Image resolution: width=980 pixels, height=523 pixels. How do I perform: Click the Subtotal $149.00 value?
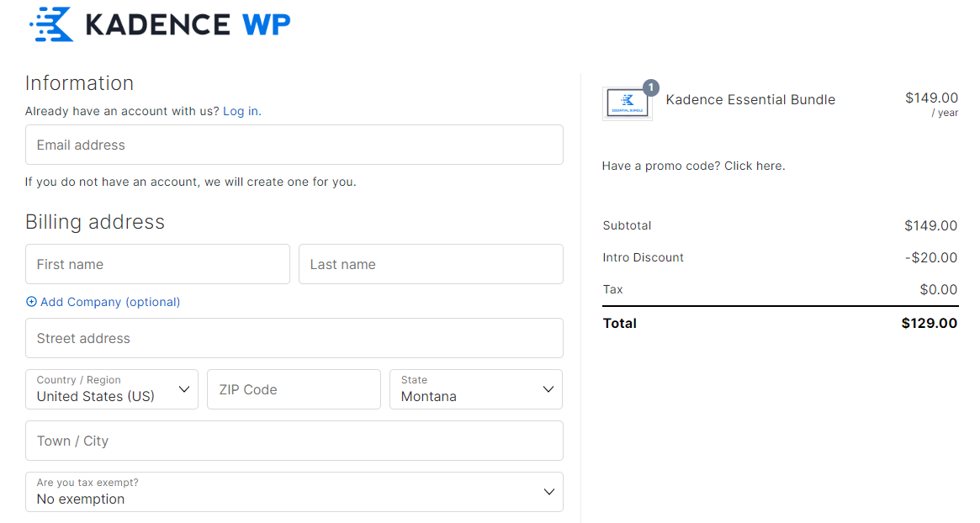pos(930,225)
